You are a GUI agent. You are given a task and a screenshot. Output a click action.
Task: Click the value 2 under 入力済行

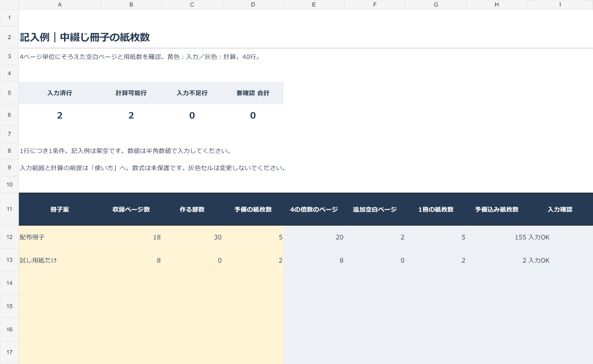click(60, 116)
